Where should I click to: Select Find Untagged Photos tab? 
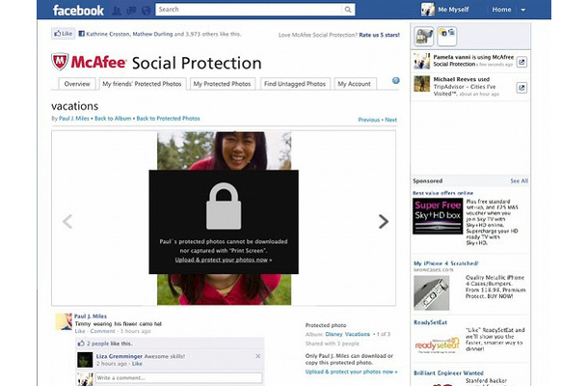tap(295, 84)
